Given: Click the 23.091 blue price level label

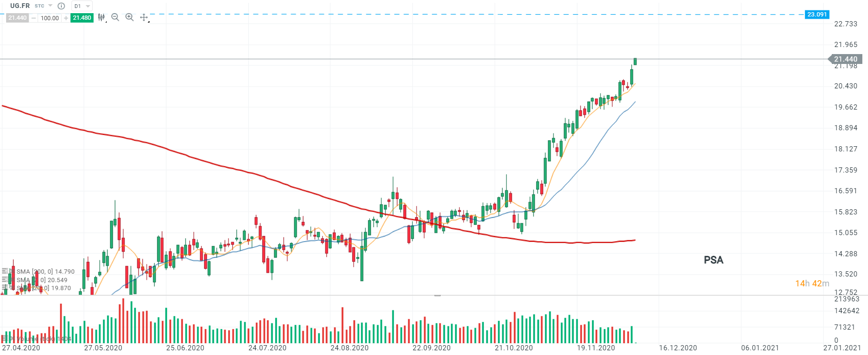Looking at the screenshot, I should coord(817,15).
